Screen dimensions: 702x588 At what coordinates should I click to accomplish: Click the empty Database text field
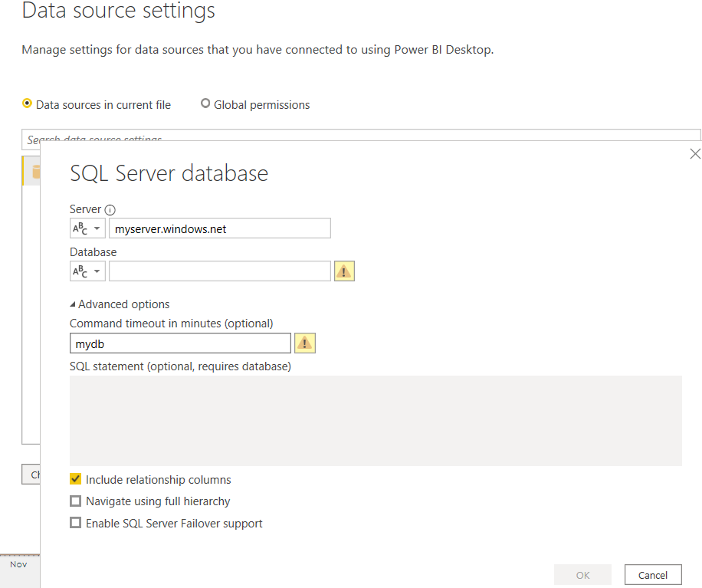(x=219, y=271)
